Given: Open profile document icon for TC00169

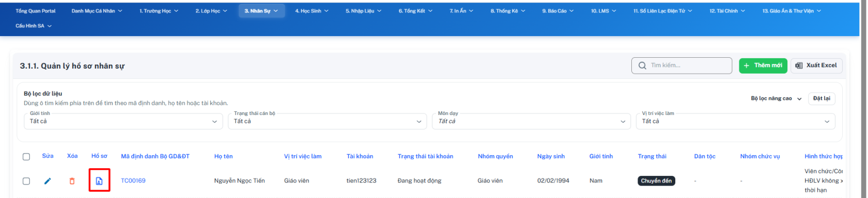Looking at the screenshot, I should pos(99,181).
